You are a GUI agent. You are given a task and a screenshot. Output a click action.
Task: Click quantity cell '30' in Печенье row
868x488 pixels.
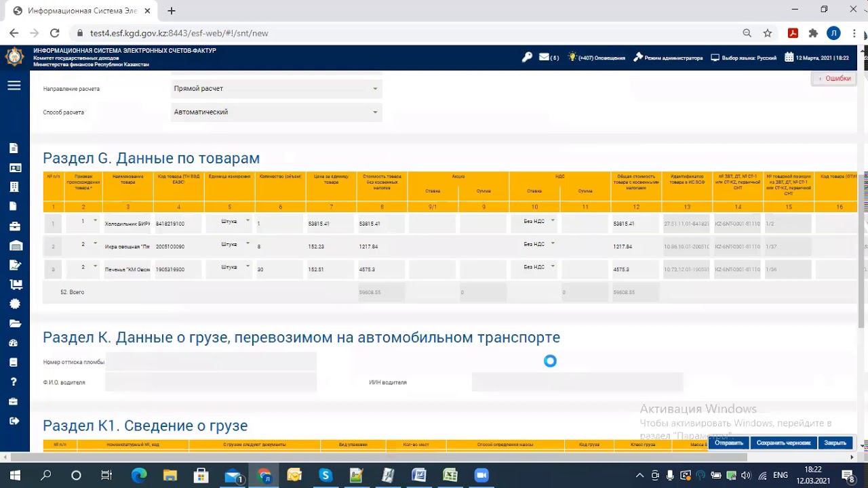(279, 270)
